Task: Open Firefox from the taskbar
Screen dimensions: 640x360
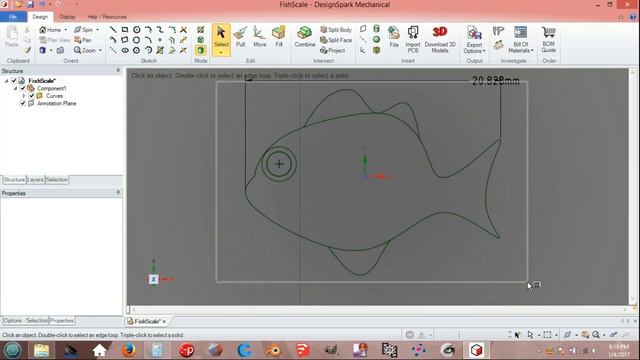Action: point(129,350)
